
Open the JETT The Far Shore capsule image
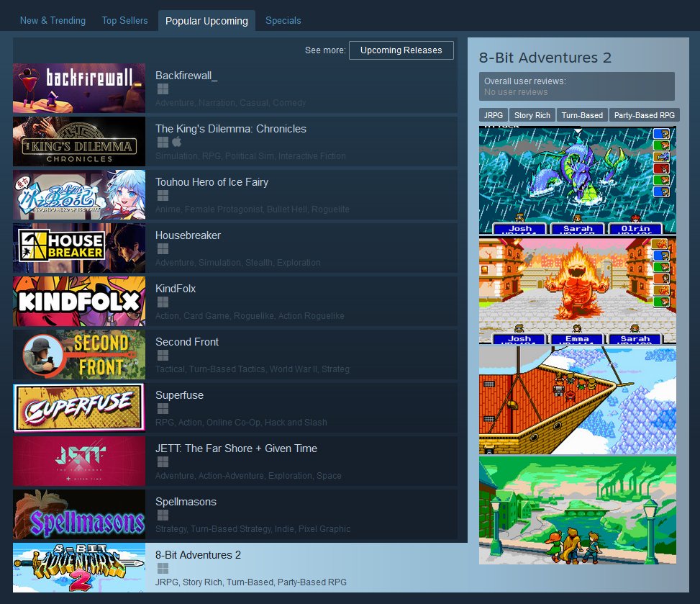tap(79, 461)
